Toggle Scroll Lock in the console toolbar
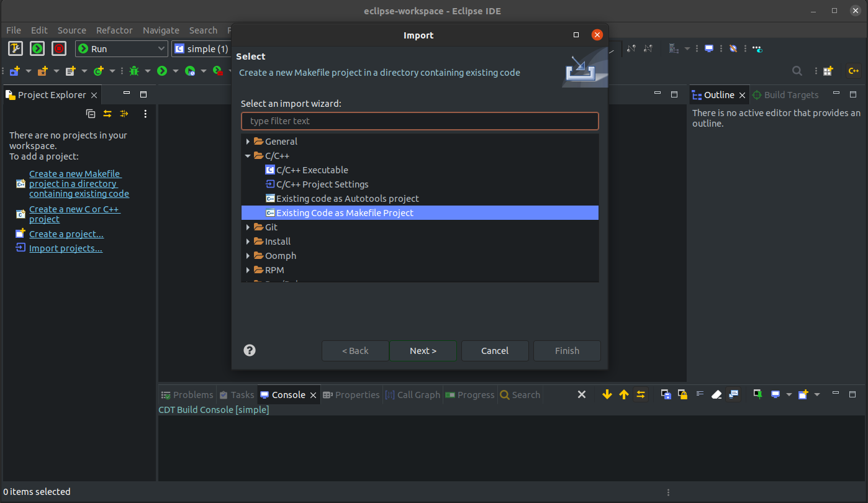This screenshot has width=868, height=503. coord(683,394)
